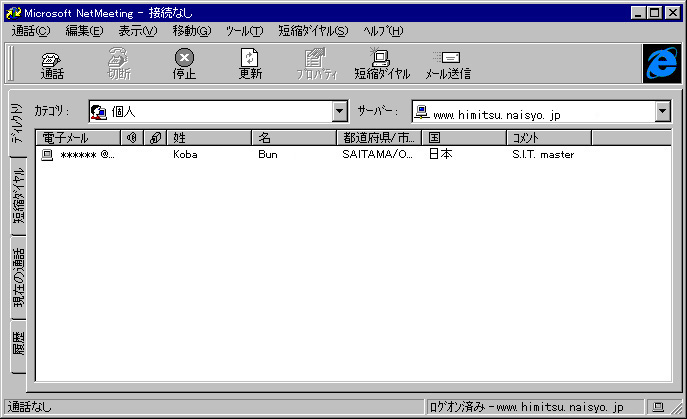The height and width of the screenshot is (419, 687).
Task: Sort by the video camera column header
Action: [155, 138]
